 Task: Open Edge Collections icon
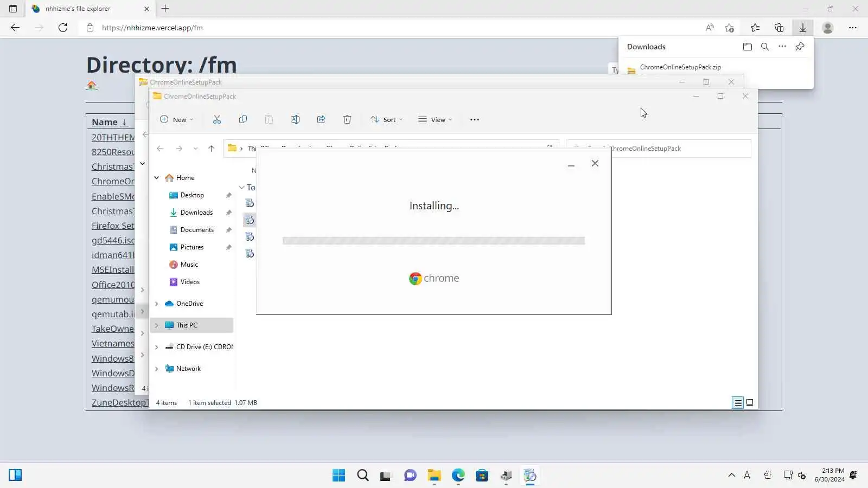[x=779, y=28]
